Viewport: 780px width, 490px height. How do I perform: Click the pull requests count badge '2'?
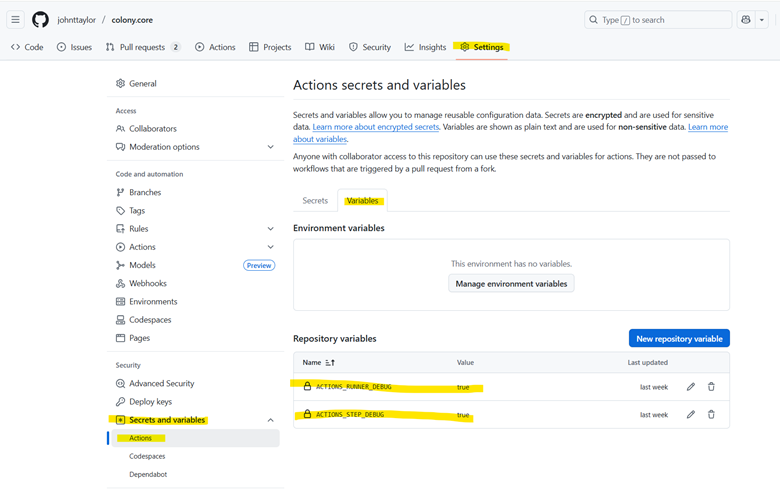176,47
